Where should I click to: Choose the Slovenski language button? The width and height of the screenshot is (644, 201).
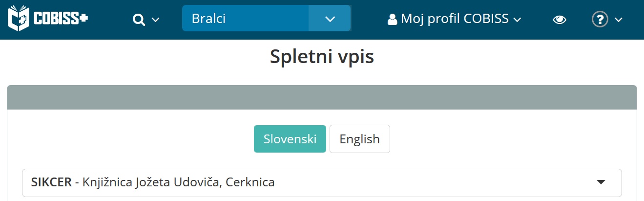click(x=290, y=139)
